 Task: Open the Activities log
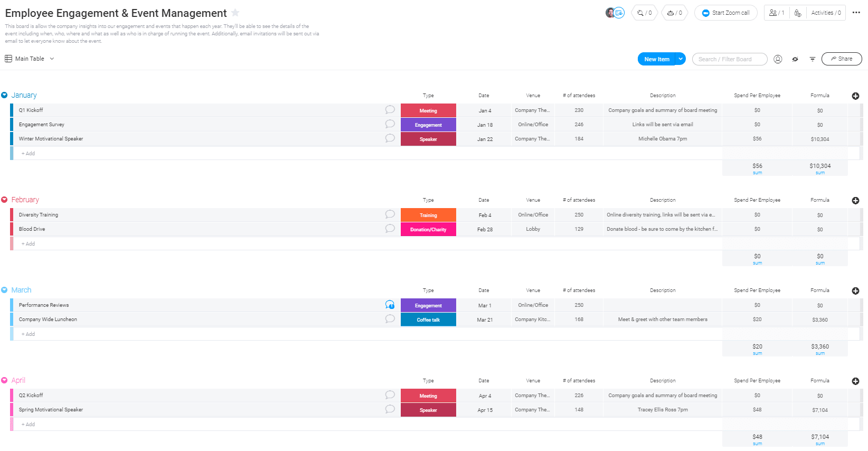826,13
